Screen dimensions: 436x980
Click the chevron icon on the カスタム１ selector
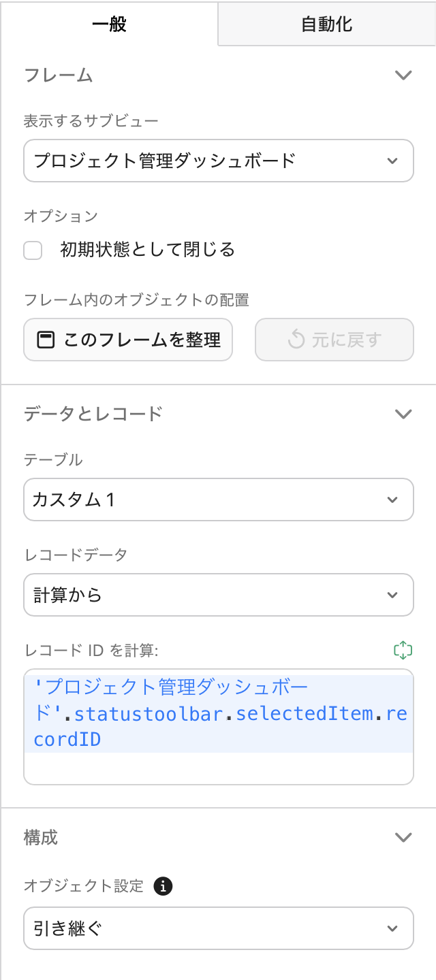pyautogui.click(x=394, y=499)
